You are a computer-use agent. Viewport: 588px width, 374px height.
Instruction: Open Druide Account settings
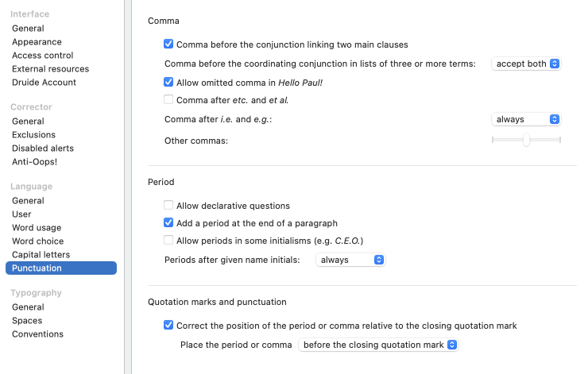(44, 83)
